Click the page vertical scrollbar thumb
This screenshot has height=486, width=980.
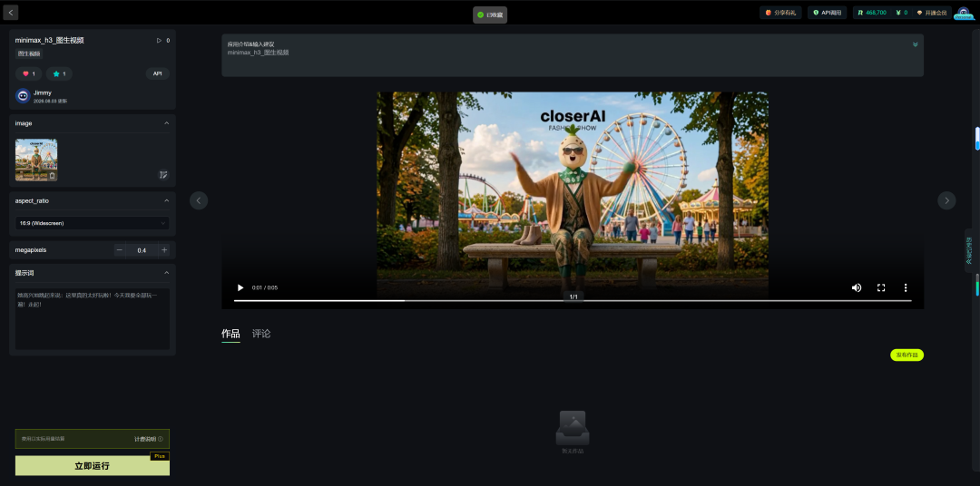977,138
